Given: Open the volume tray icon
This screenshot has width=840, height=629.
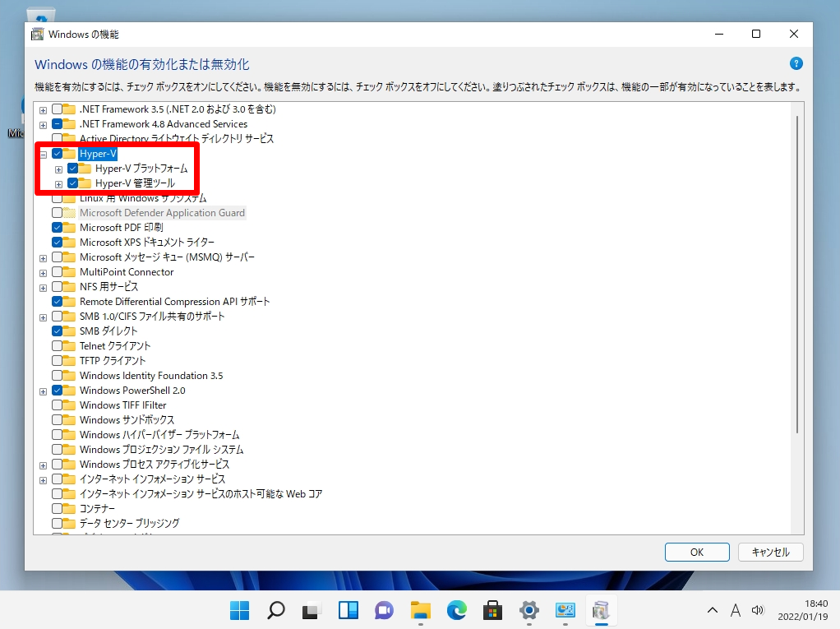Looking at the screenshot, I should (x=758, y=610).
